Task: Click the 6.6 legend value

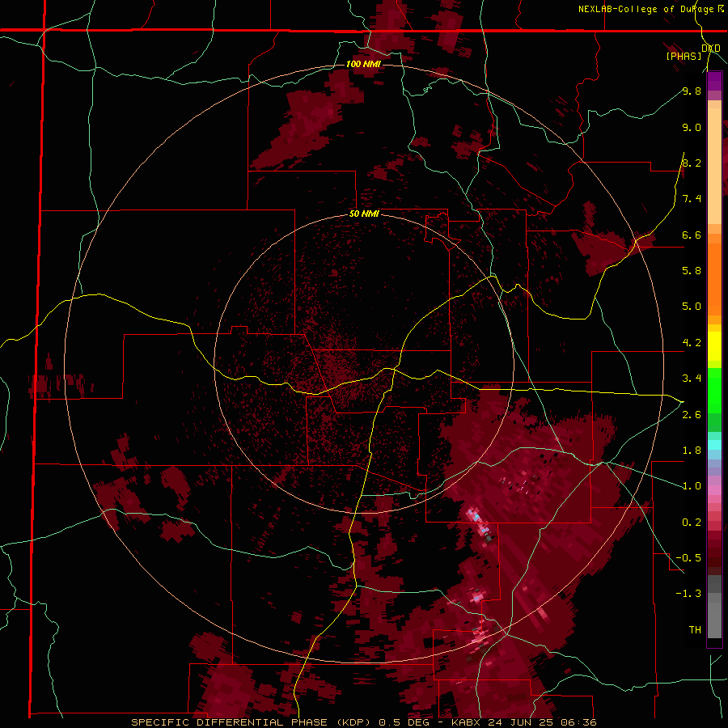Action: point(692,235)
